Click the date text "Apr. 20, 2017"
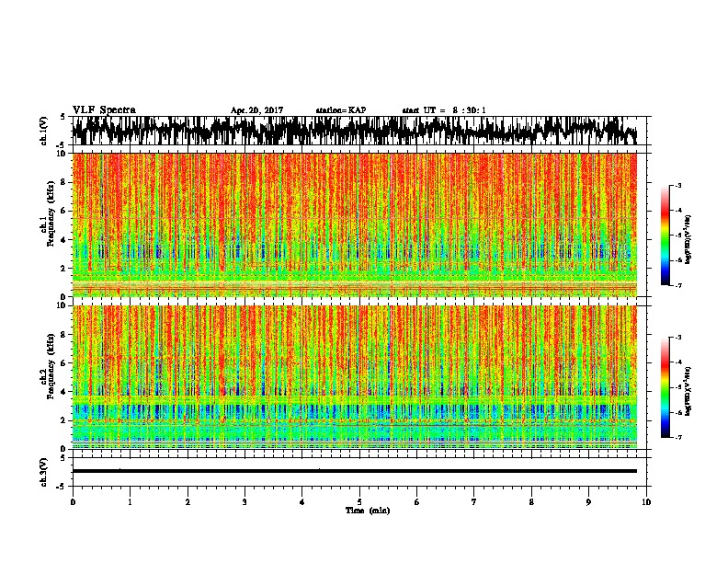Viewport: 728px width, 563px height. 256,110
